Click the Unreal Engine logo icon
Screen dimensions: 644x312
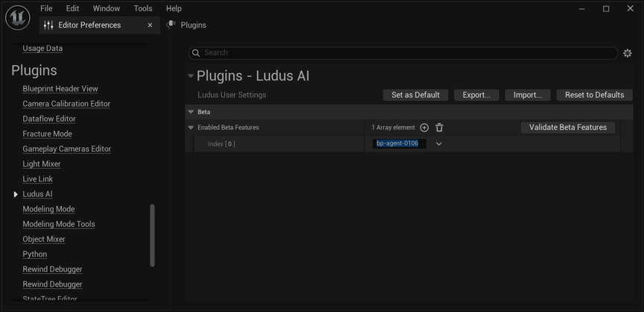18,18
